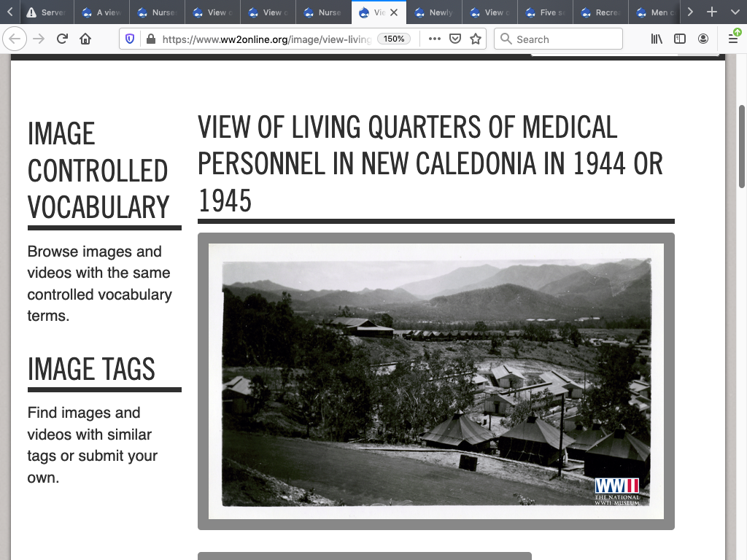Image resolution: width=747 pixels, height=560 pixels.
Task: Open page actions three-dot menu
Action: coord(435,39)
